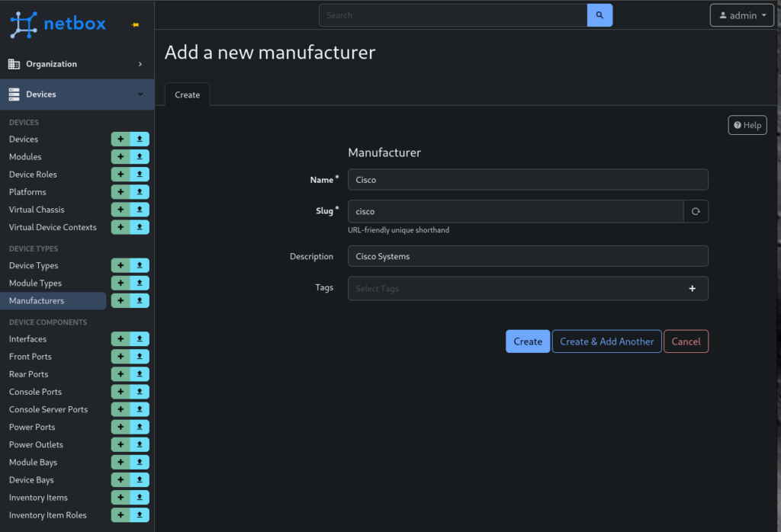
Task: Click the import icon beside Interfaces
Action: 140,339
